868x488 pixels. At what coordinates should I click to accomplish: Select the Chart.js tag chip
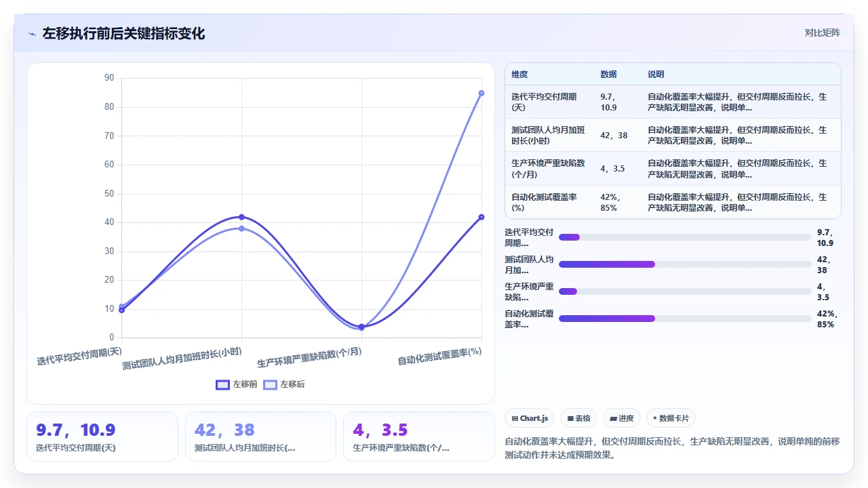coord(530,418)
